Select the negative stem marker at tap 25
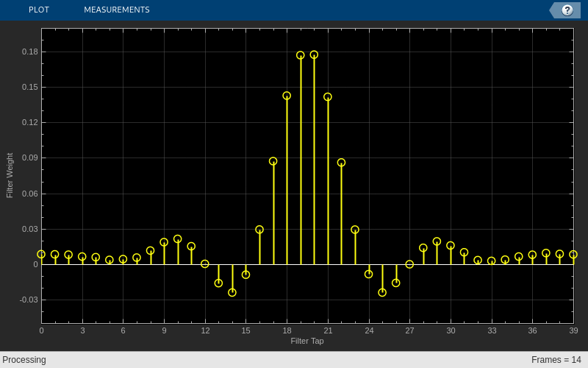Image resolution: width=588 pixels, height=368 pixels. [382, 292]
